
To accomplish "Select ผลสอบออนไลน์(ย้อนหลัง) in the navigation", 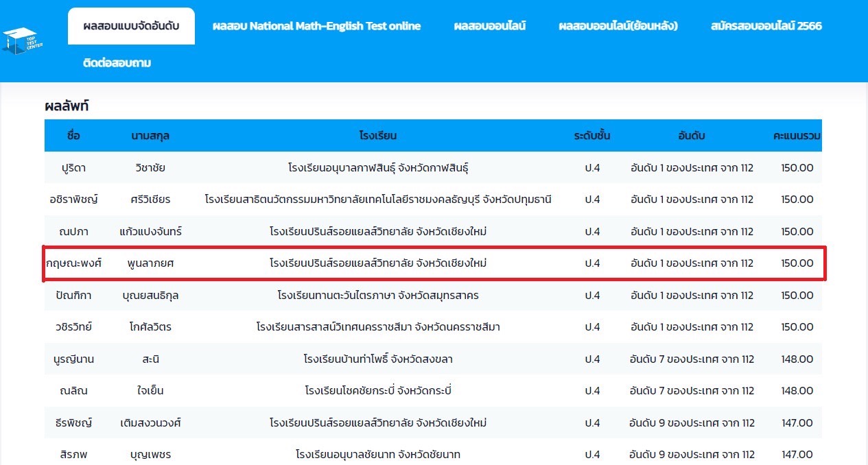I will click(x=618, y=26).
